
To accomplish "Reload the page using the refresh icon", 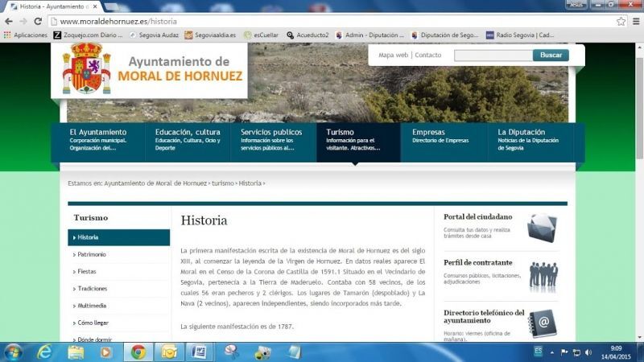I will (38, 21).
